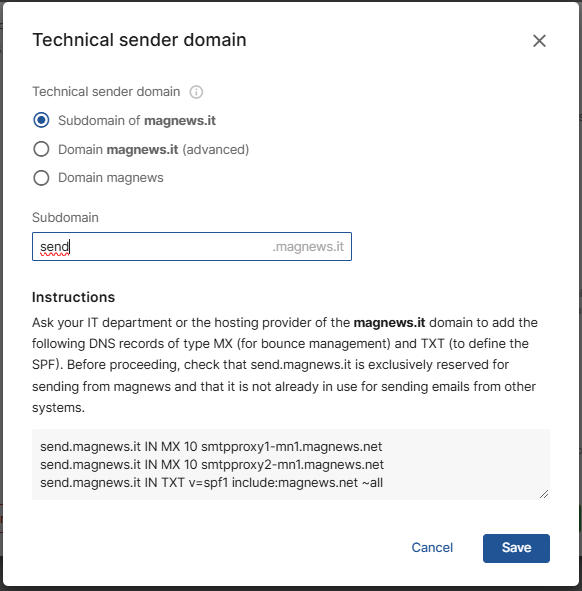The width and height of the screenshot is (582, 591).
Task: Select the 'Subdomain of magnews.it' radio option
Action: [x=41, y=120]
